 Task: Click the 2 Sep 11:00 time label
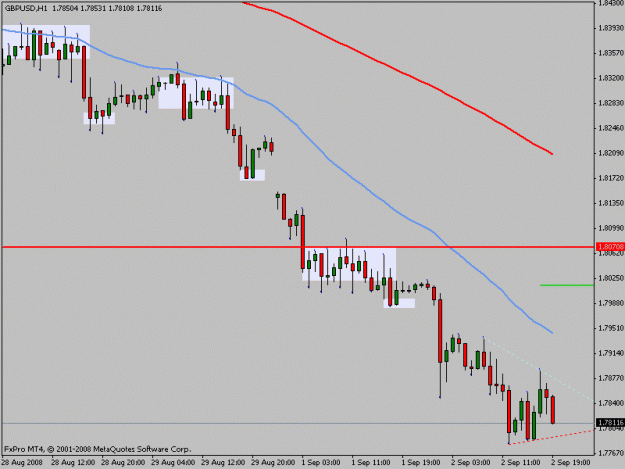click(521, 463)
